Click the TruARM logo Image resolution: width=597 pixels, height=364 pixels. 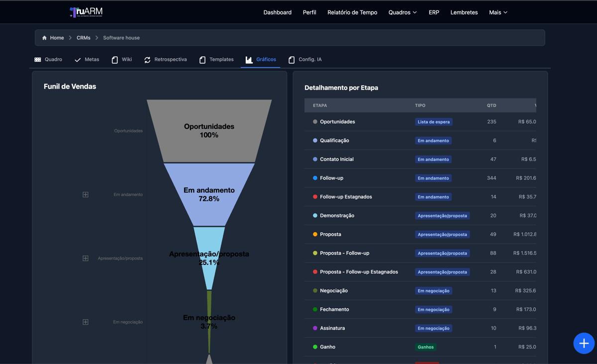tap(86, 12)
